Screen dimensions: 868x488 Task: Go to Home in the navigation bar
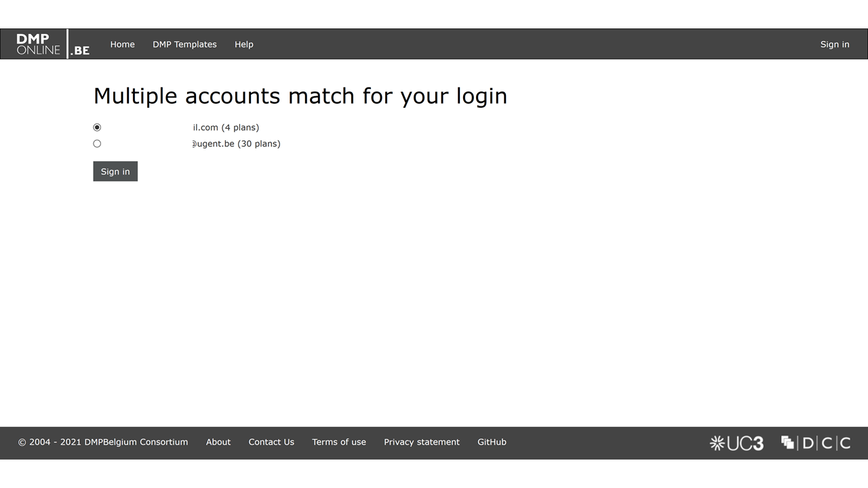(123, 45)
